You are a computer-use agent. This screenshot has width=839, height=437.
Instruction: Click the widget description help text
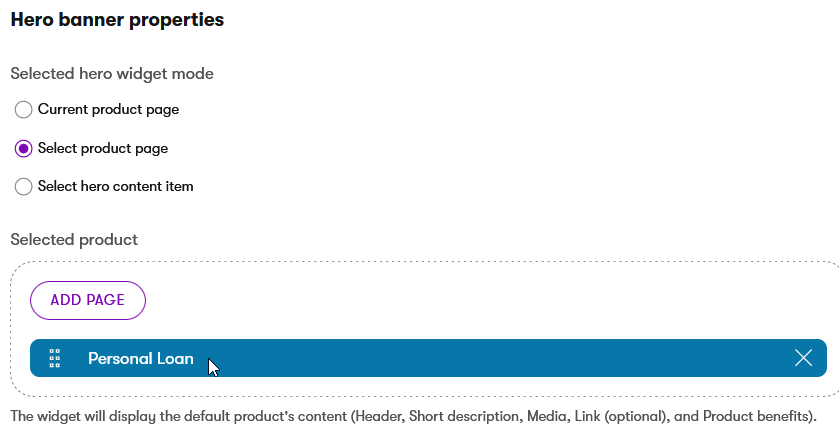(x=413, y=416)
